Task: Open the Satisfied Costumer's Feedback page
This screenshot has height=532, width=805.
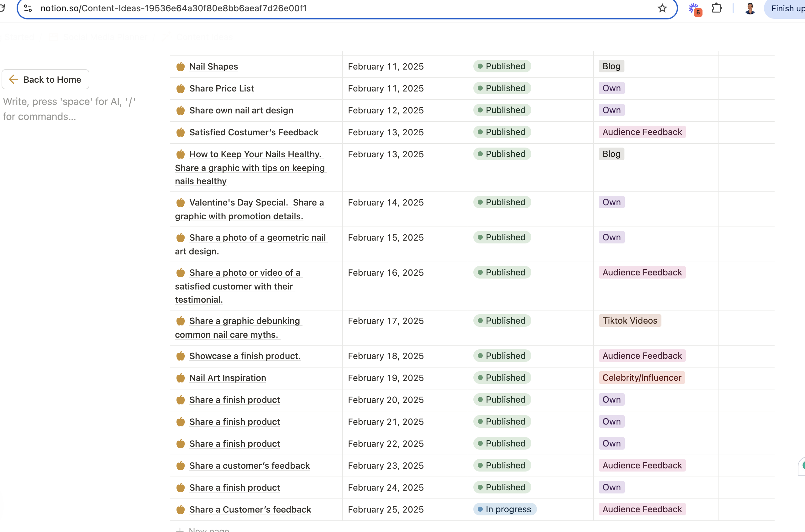Action: pos(254,132)
